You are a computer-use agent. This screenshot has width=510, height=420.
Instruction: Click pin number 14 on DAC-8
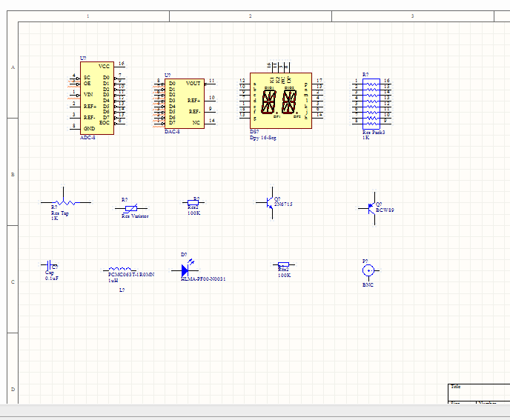(212, 120)
